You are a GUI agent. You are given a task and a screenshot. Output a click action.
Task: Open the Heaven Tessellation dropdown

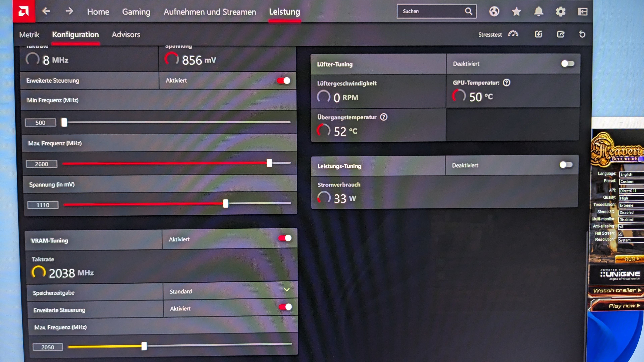(631, 205)
